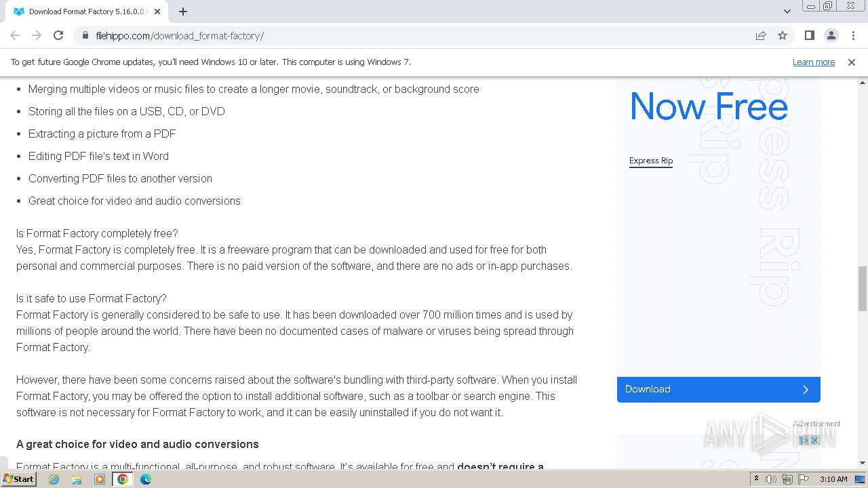Share this page icon in address bar
This screenshot has width=868, height=488.
tap(761, 36)
